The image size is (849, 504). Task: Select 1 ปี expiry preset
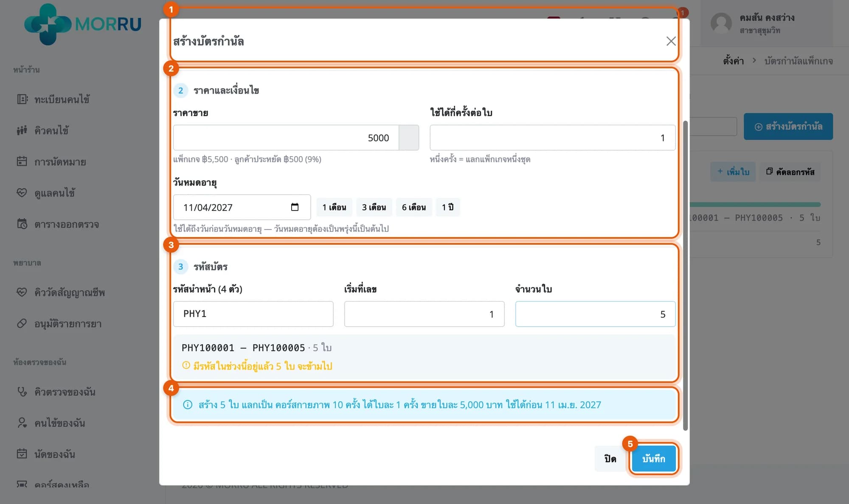point(447,207)
